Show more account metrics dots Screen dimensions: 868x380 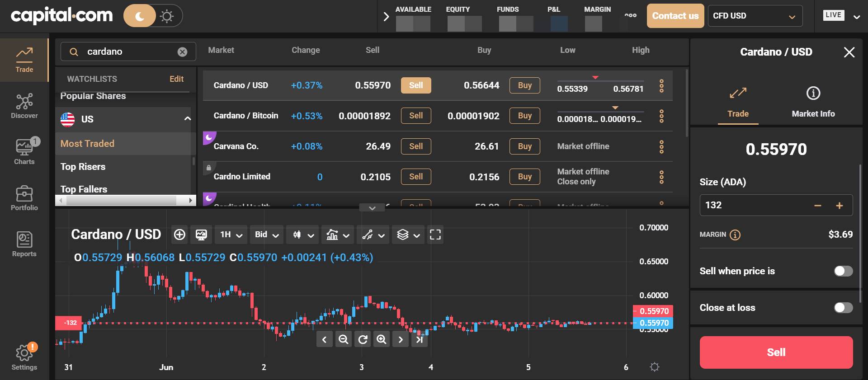(x=630, y=15)
